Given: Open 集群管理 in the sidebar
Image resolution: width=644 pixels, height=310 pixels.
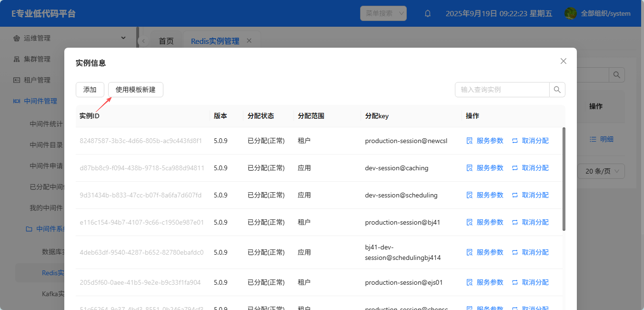Looking at the screenshot, I should (x=37, y=59).
